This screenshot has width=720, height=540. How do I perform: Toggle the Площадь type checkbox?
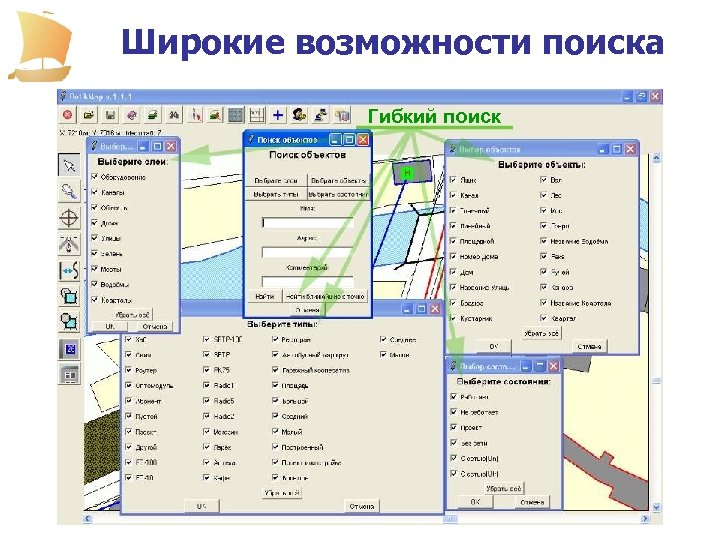click(275, 386)
